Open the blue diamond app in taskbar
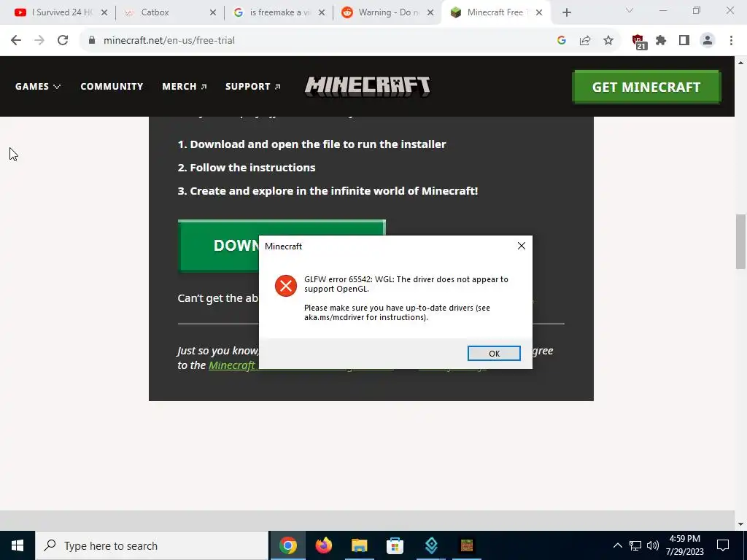This screenshot has height=560, width=747. pos(431,545)
